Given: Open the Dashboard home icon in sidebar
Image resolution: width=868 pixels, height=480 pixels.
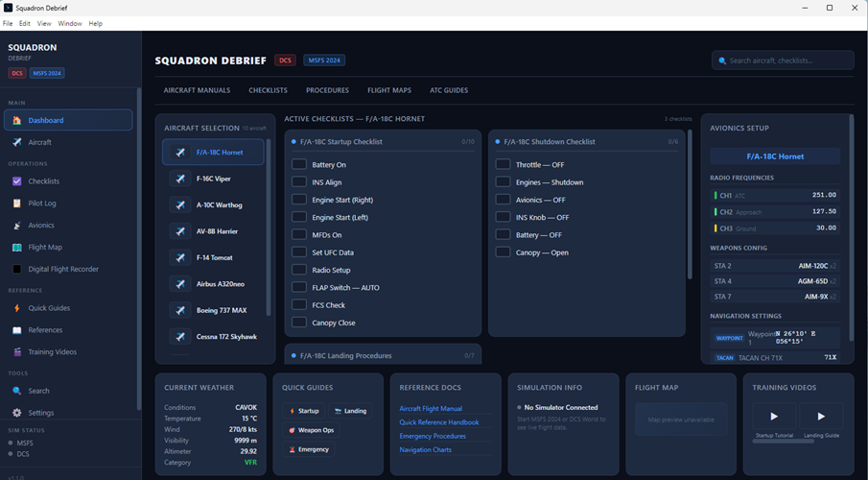Looking at the screenshot, I should click(17, 120).
